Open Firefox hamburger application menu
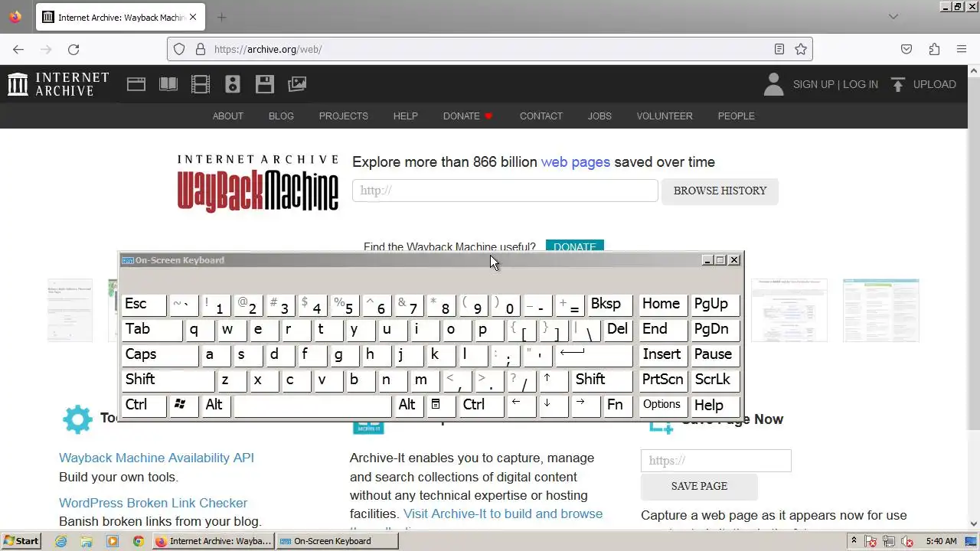 [x=962, y=49]
